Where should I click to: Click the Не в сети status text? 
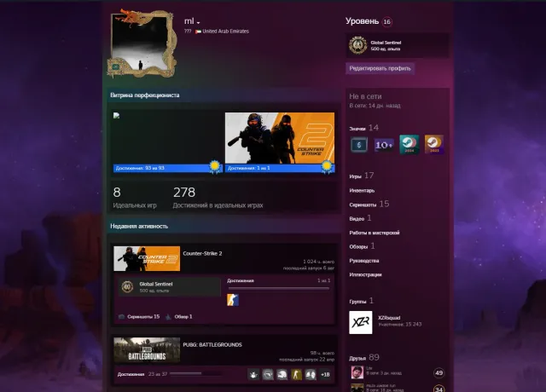pos(365,96)
